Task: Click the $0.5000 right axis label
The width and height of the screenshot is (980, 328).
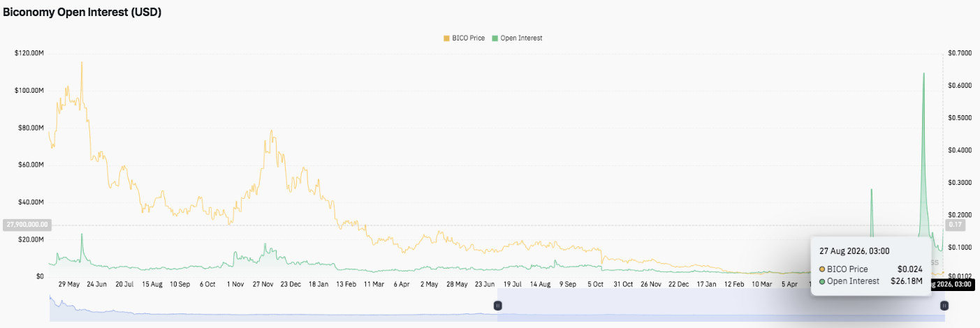Action: (958, 118)
